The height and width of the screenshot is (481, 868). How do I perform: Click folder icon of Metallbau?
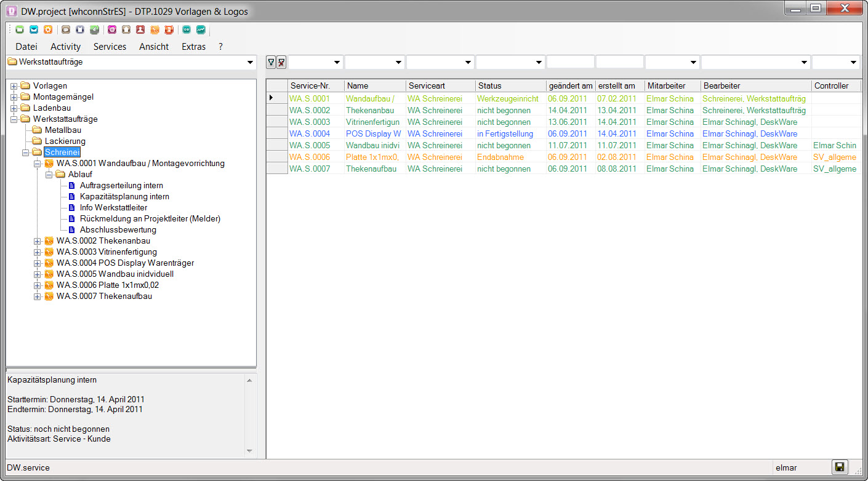(37, 130)
